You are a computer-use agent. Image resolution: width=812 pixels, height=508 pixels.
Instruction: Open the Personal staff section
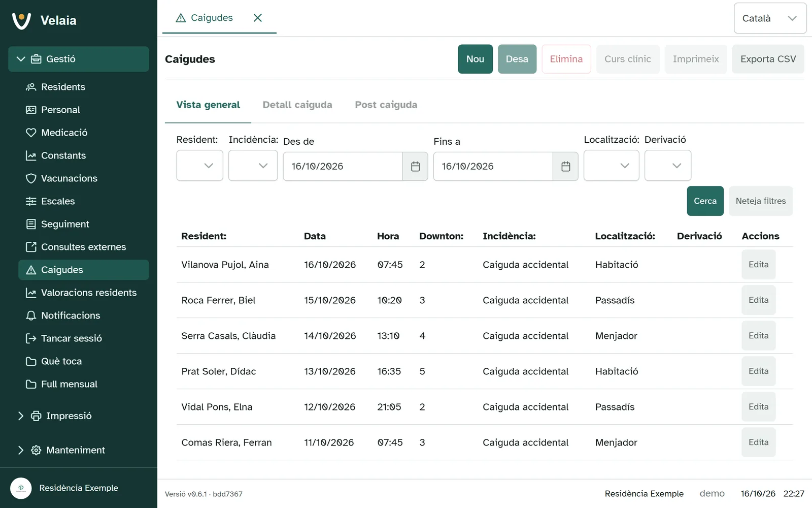84,110
